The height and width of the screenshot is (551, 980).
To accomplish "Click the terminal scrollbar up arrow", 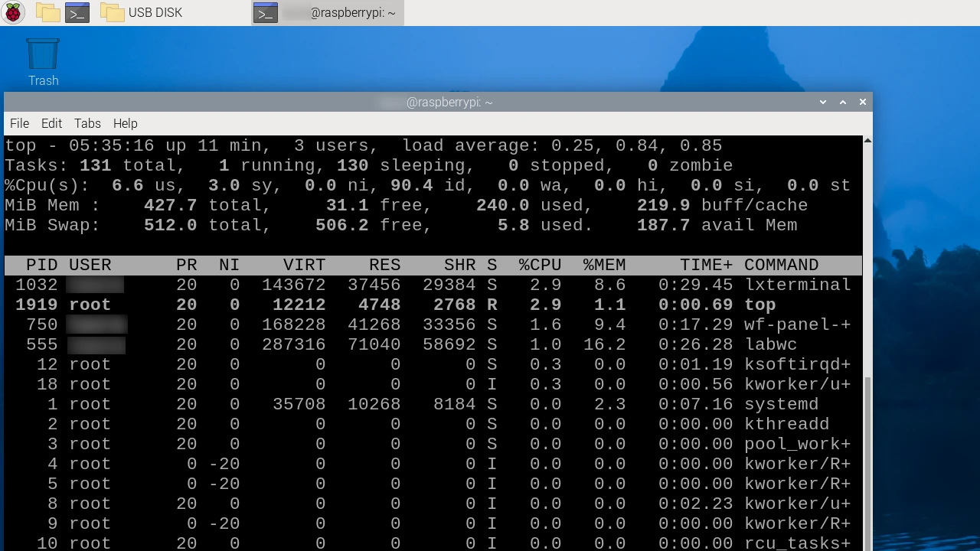I will click(867, 141).
